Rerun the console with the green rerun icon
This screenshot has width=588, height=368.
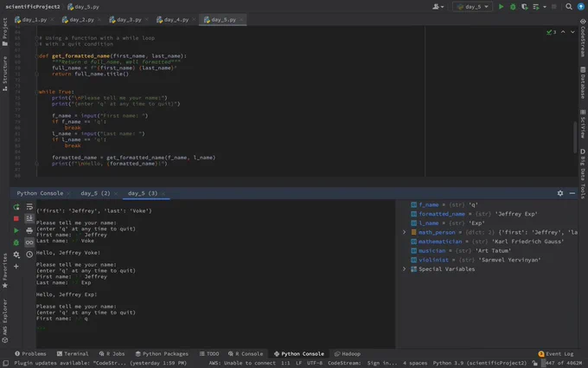(x=16, y=207)
